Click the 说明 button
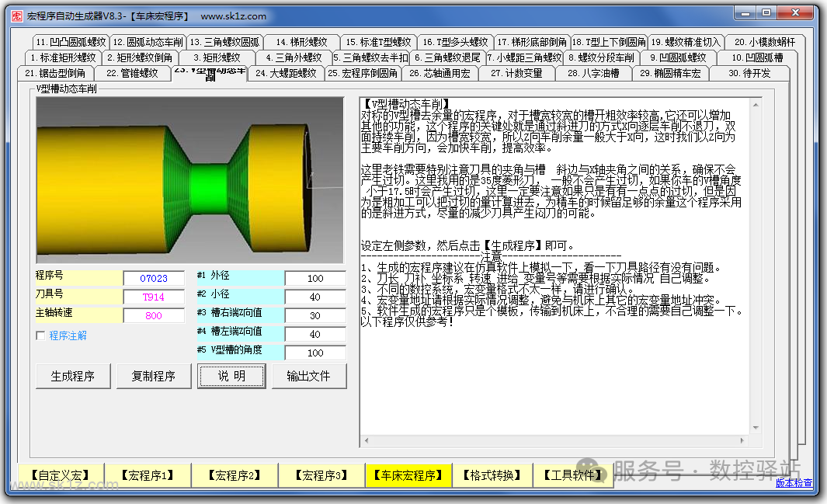 231,376
